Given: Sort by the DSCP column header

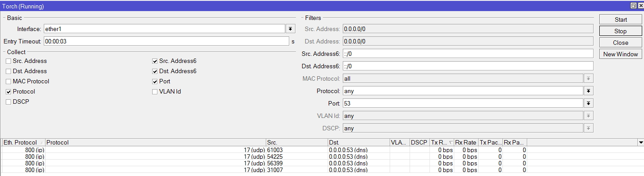Looking at the screenshot, I should click(x=420, y=143).
